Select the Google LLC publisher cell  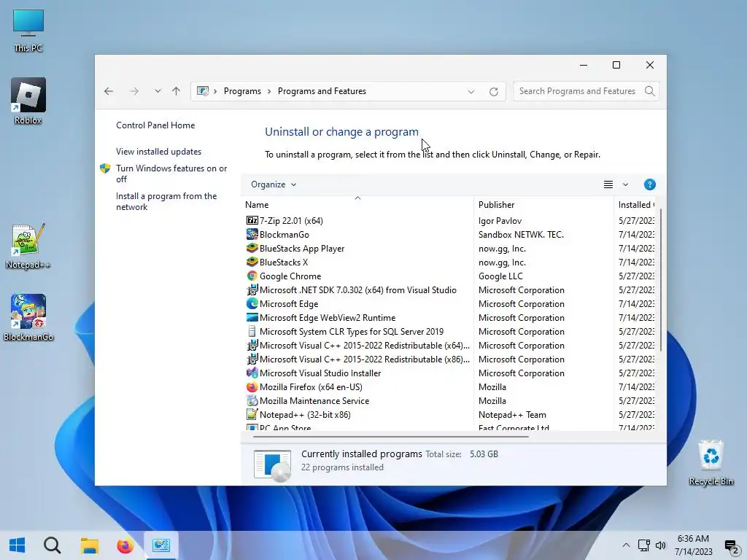click(500, 276)
